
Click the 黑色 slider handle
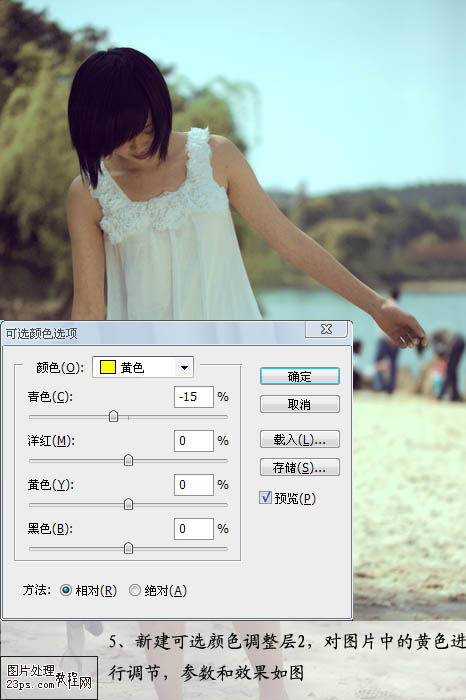pos(128,548)
